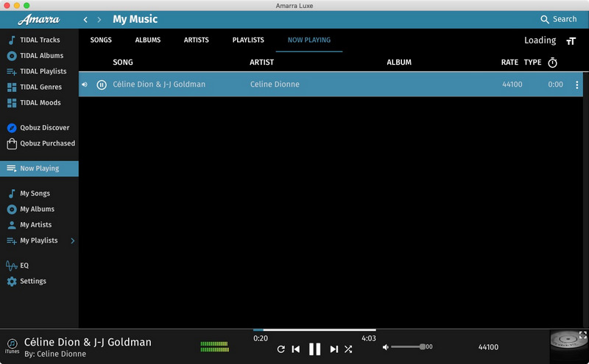The image size is (589, 364).
Task: Select Now Playing in the sidebar
Action: pyautogui.click(x=39, y=168)
